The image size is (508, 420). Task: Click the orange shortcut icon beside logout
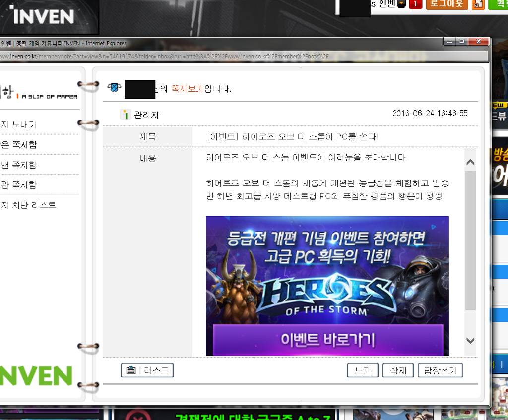[x=478, y=4]
